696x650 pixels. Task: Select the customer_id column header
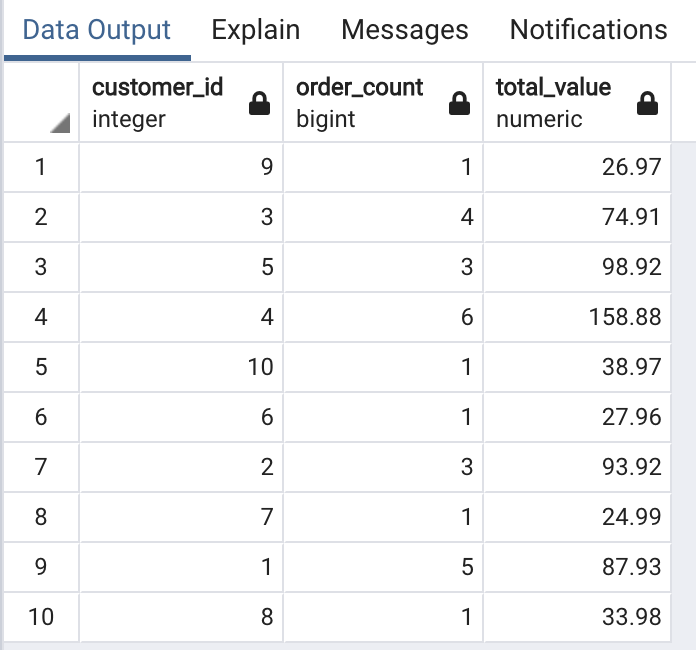point(181,103)
